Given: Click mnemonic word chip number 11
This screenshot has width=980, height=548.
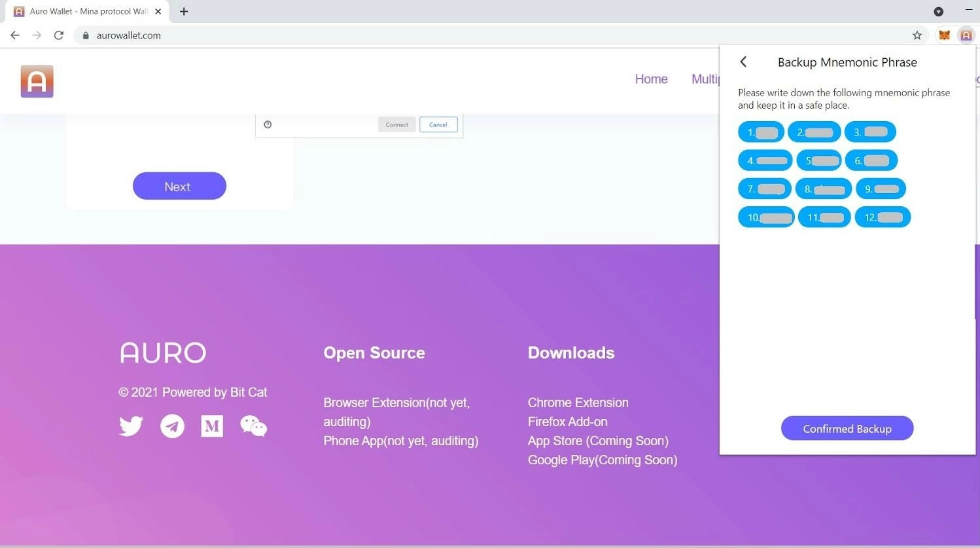Looking at the screenshot, I should point(824,217).
